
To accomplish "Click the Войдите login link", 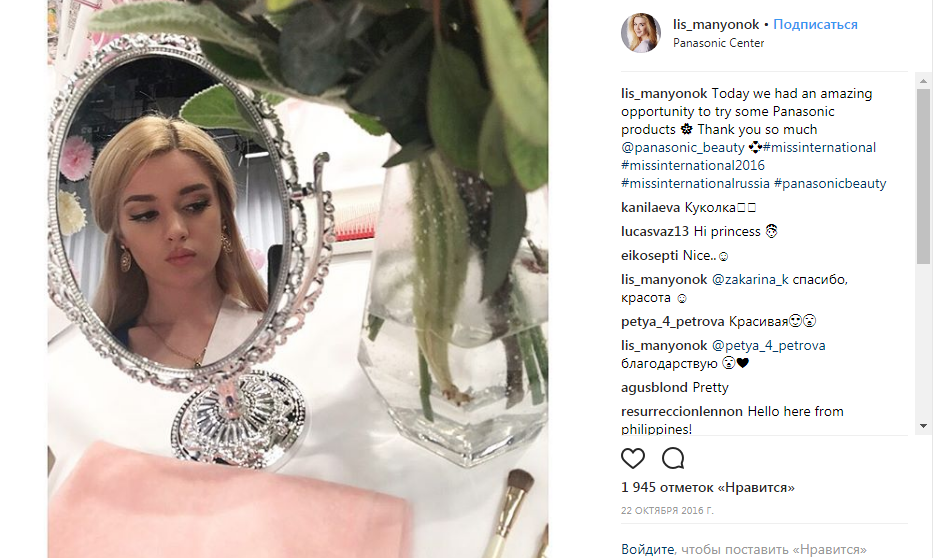I will pos(647,549).
